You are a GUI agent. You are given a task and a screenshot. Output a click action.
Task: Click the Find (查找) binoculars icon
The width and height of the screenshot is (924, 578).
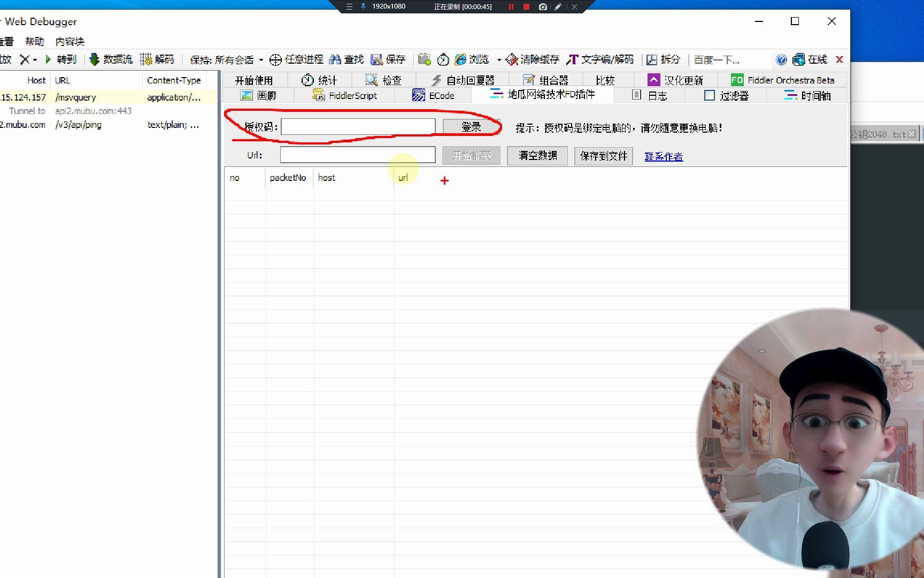(335, 59)
